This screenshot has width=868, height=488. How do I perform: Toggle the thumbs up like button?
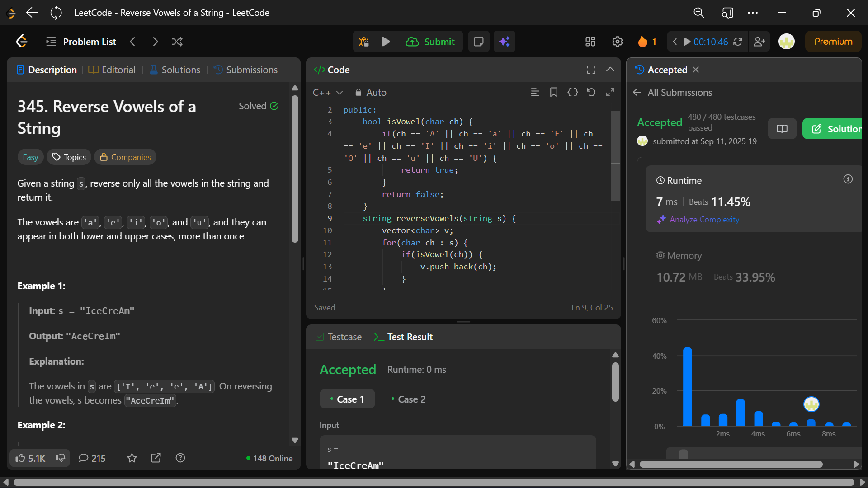[x=30, y=458]
